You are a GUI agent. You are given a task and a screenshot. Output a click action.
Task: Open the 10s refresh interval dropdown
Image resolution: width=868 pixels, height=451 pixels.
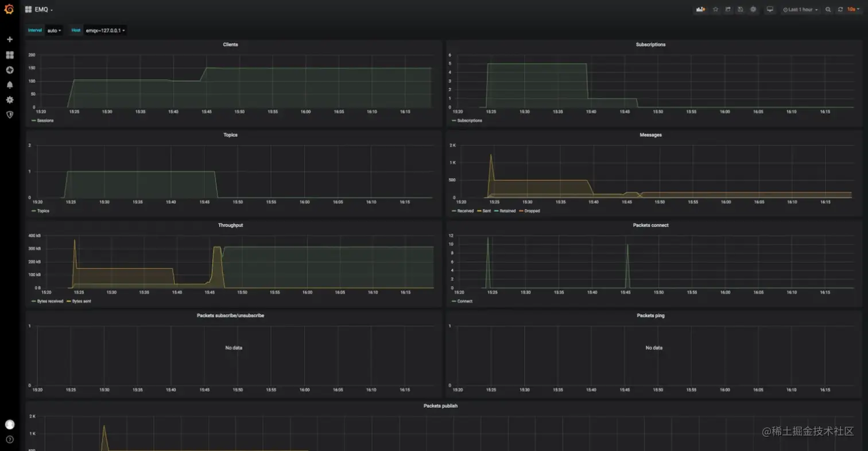click(x=851, y=9)
